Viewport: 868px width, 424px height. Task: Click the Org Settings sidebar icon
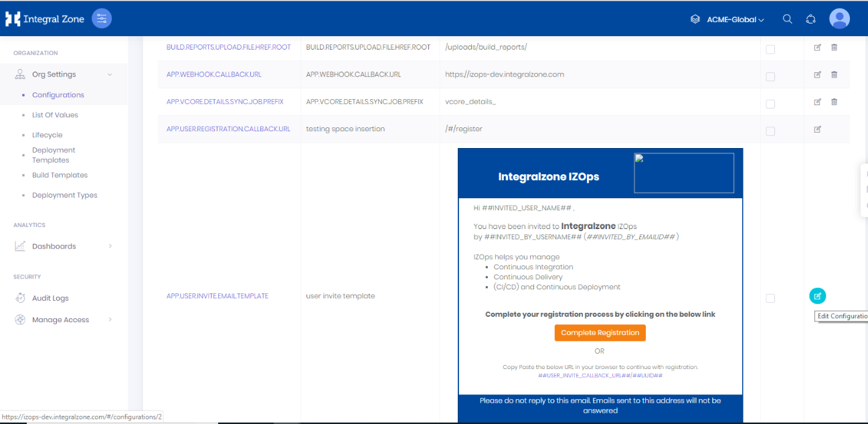(20, 74)
